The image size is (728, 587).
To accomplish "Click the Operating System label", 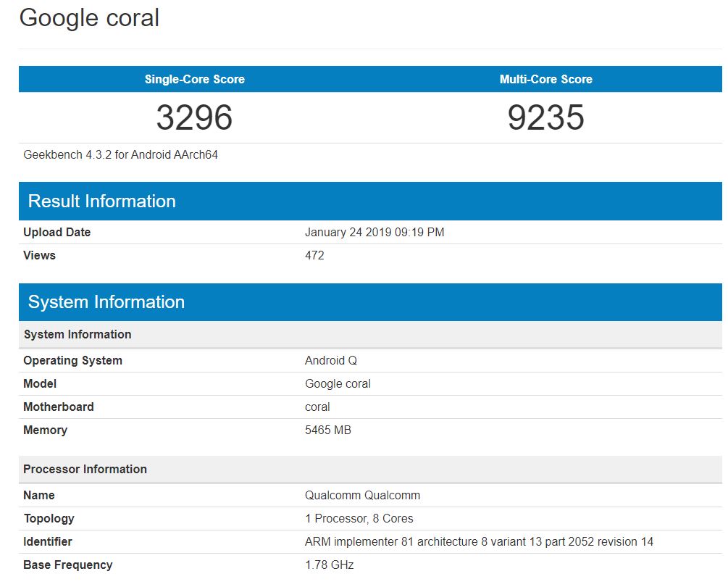I will [73, 360].
